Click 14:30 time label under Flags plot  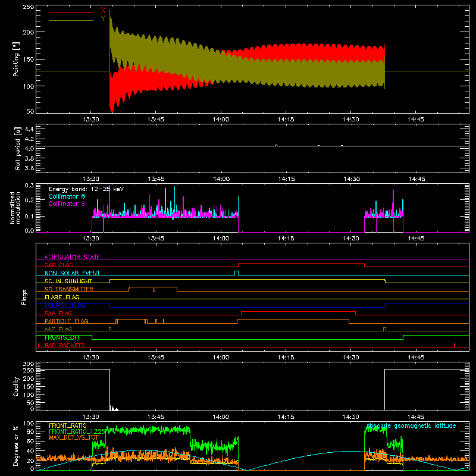[x=350, y=358]
